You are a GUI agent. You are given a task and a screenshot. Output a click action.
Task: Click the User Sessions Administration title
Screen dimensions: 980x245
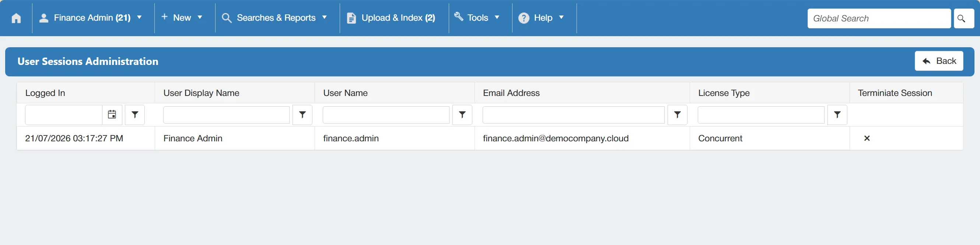coord(88,61)
